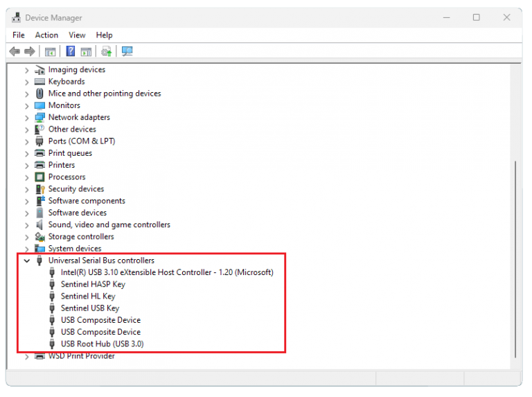Click the Sound speaker icon
The image size is (532, 397).
point(39,224)
